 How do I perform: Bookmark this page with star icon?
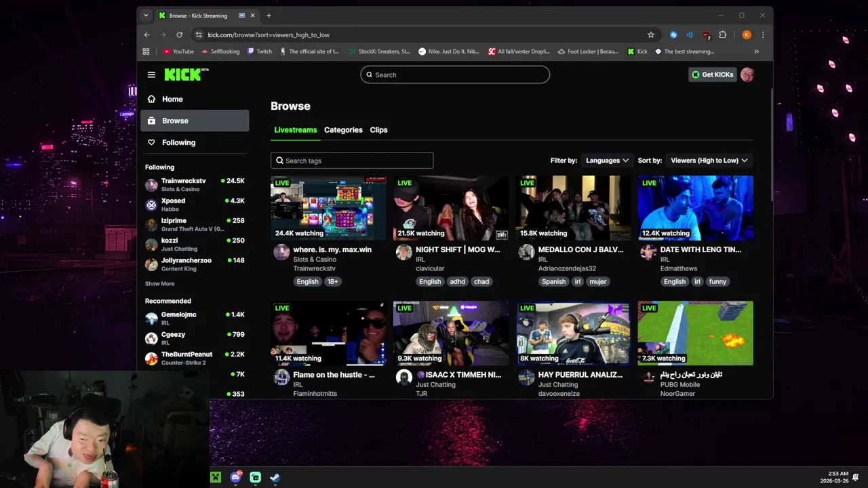[x=651, y=35]
